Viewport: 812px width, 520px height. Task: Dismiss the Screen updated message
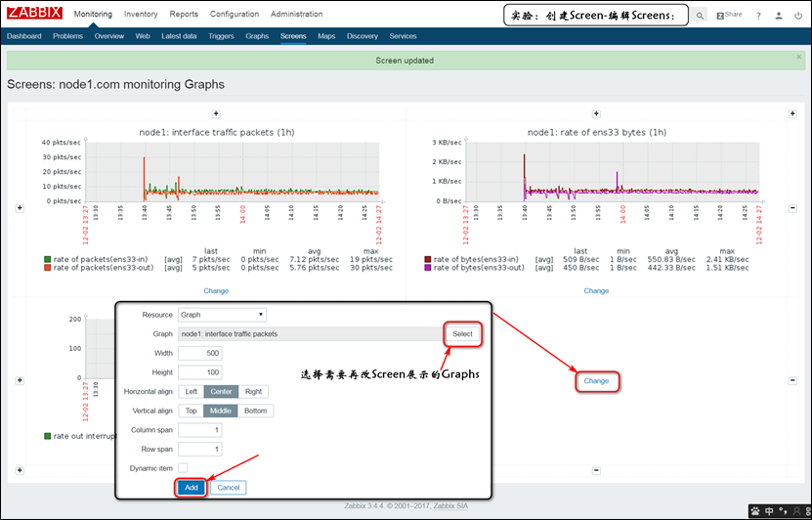click(x=798, y=57)
